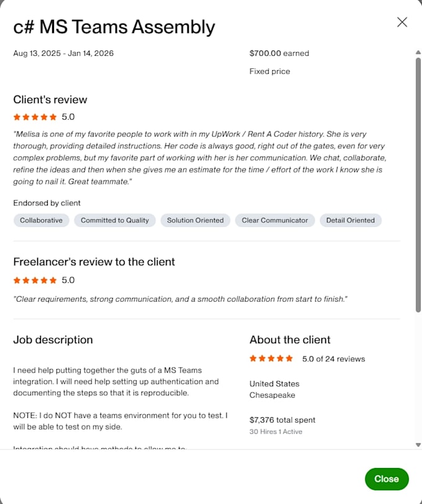Click the Solution Oriented tag
The image size is (422, 504).
click(x=195, y=220)
